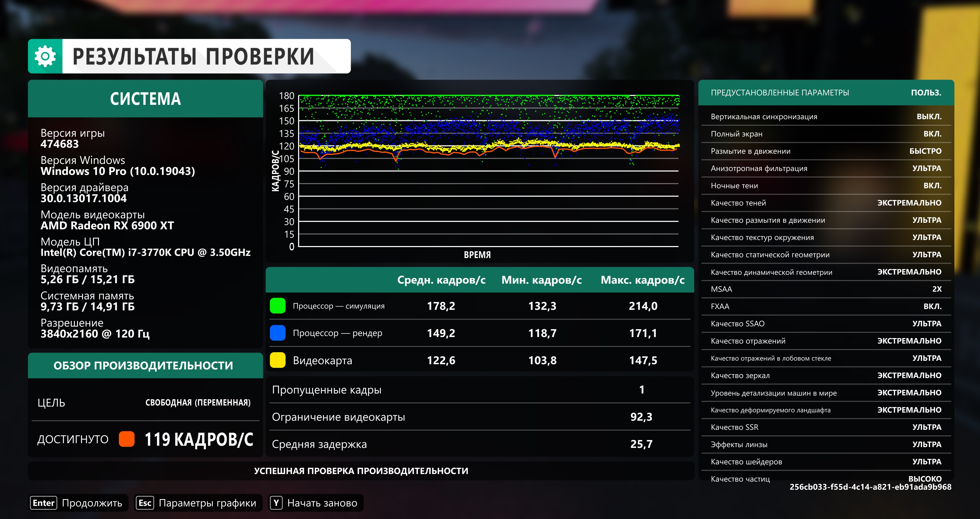Open Параметры графики
Screen dimensions: 980x519
tap(207, 503)
